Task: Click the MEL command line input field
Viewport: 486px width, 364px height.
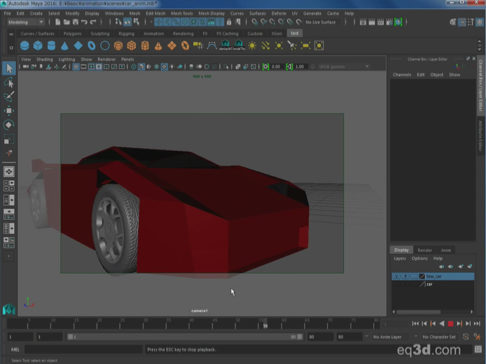Action: pyautogui.click(x=83, y=349)
